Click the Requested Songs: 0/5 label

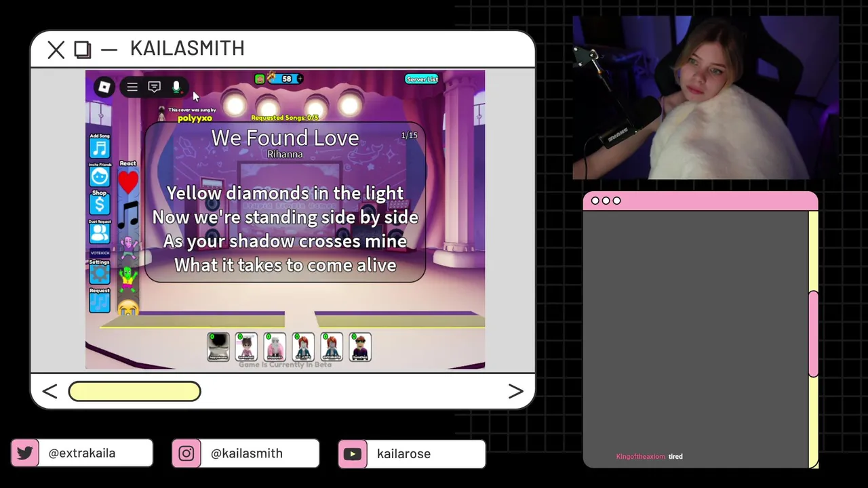284,118
